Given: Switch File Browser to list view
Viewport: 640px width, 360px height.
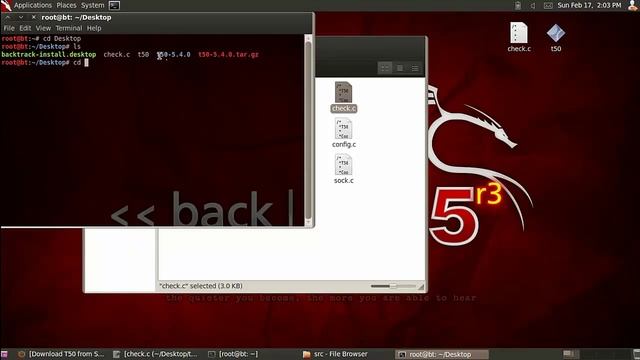Looking at the screenshot, I should 400,68.
